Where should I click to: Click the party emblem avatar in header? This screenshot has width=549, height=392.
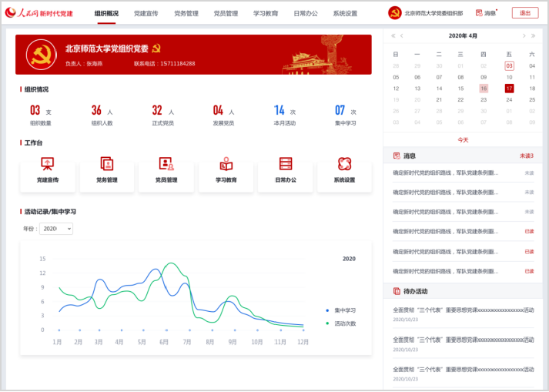click(x=394, y=13)
